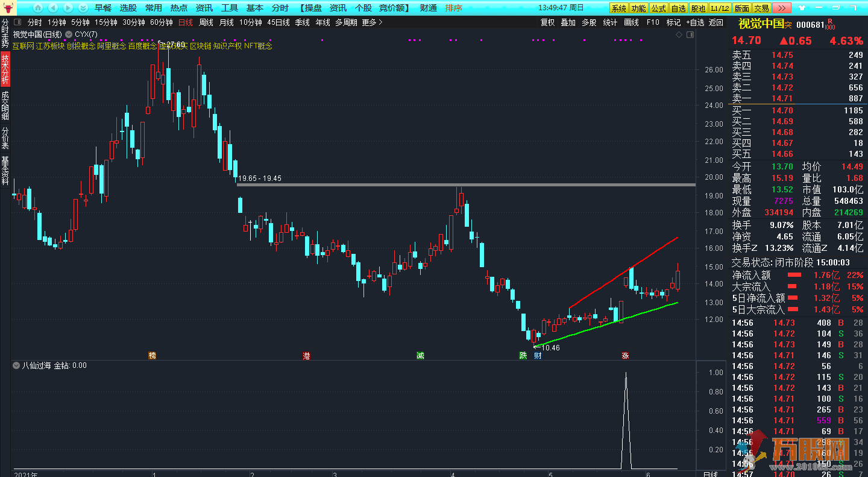Click the diamond icon above the chart
868x477 pixels.
click(679, 35)
